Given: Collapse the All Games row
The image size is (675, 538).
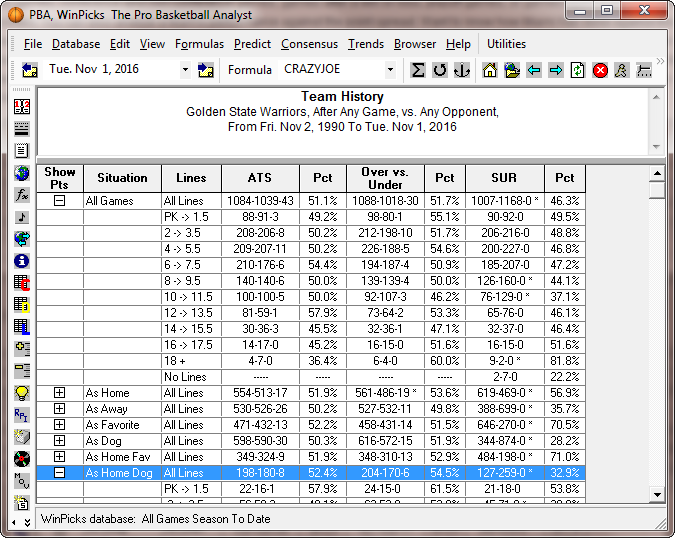Looking at the screenshot, I should tap(59, 201).
